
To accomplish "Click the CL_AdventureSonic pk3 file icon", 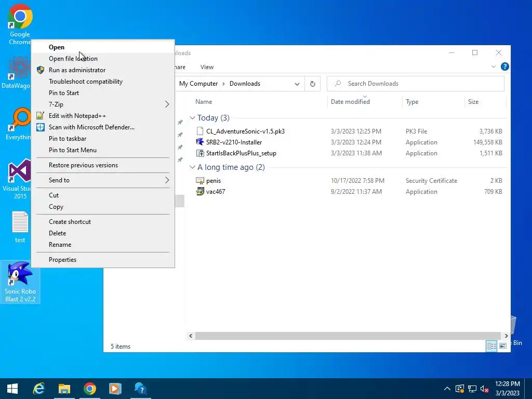I will pyautogui.click(x=200, y=131).
